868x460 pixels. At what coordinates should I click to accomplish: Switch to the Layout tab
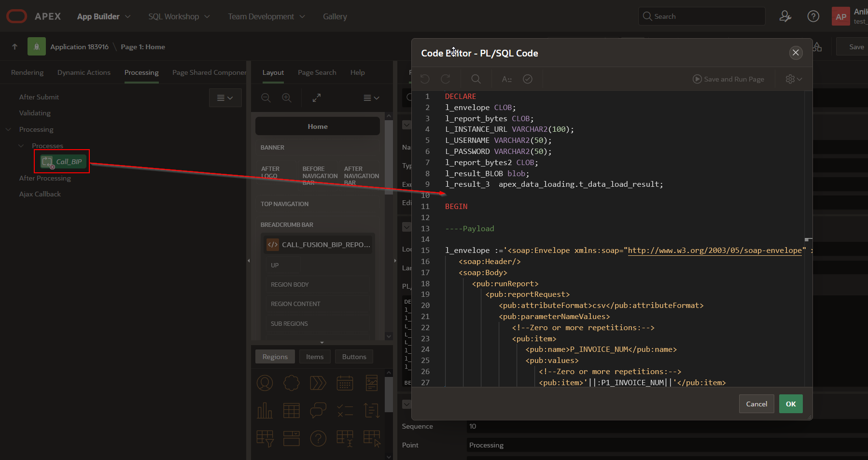(273, 72)
